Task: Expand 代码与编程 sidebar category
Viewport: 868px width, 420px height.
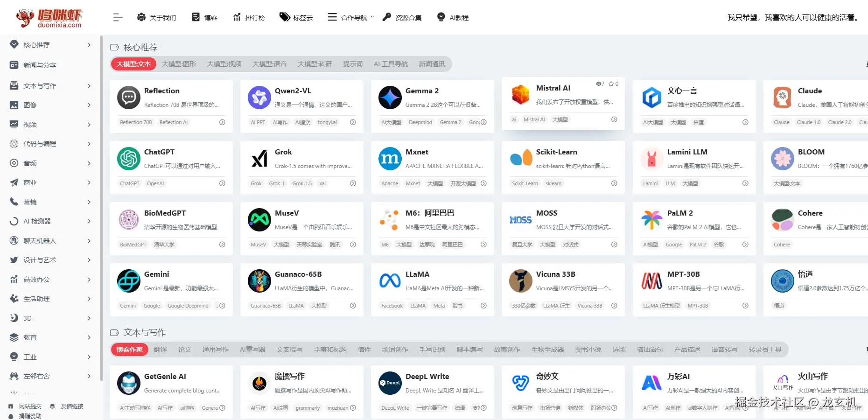Action: (50, 144)
